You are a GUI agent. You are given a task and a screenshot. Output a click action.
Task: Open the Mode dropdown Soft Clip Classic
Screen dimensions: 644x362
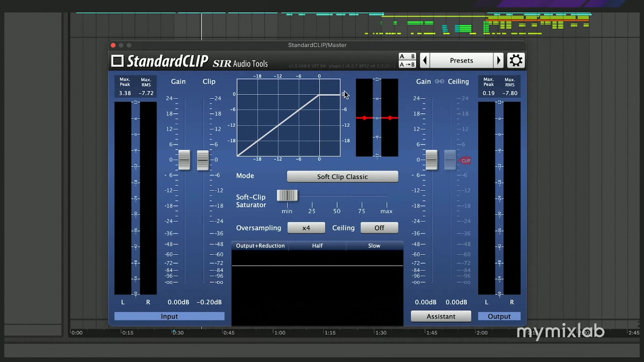tap(342, 177)
